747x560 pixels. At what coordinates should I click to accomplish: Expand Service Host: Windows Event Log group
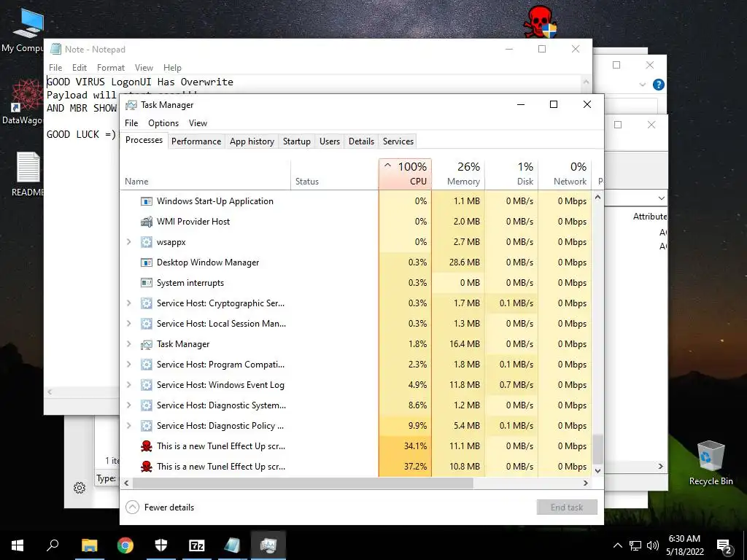coord(128,385)
